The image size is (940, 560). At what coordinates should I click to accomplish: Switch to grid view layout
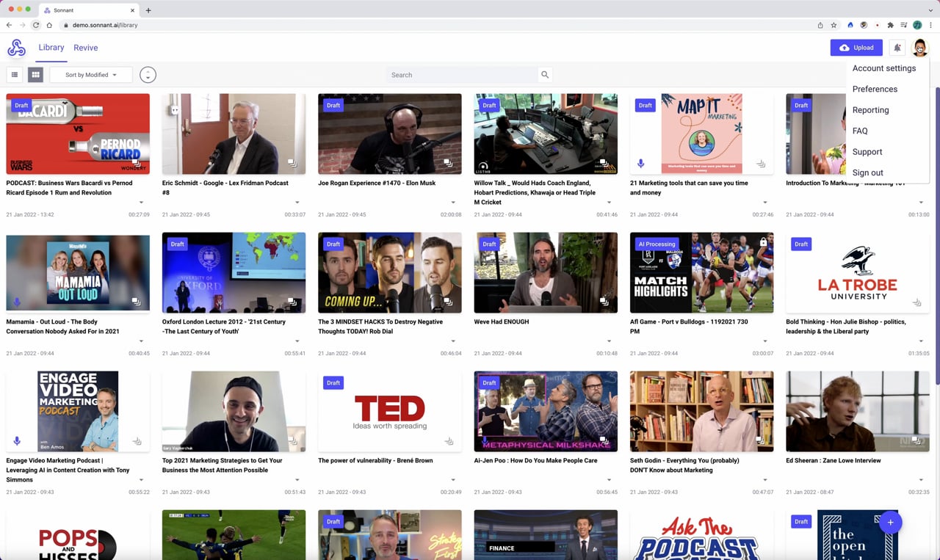pos(35,75)
